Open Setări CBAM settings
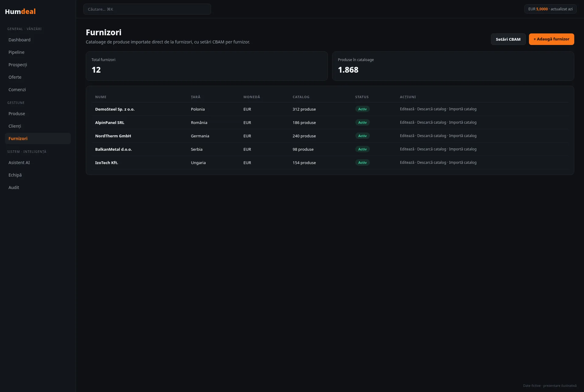This screenshot has height=392, width=584. pos(508,39)
